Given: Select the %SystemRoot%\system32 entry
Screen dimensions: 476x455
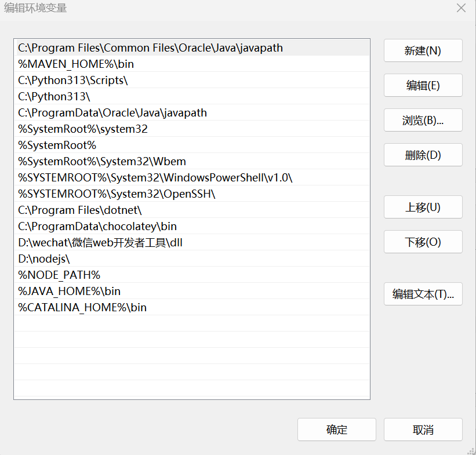Looking at the screenshot, I should pos(192,129).
